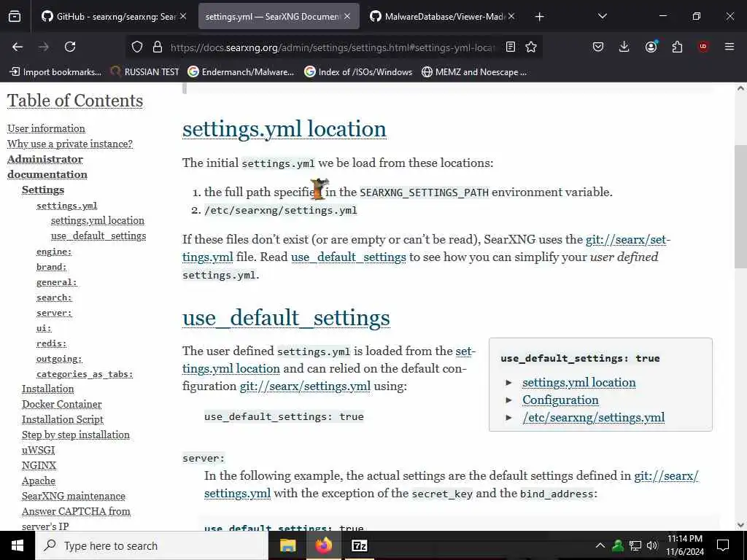Click the Type here to search box
Viewport: 747px width, 560px height.
[x=152, y=545]
